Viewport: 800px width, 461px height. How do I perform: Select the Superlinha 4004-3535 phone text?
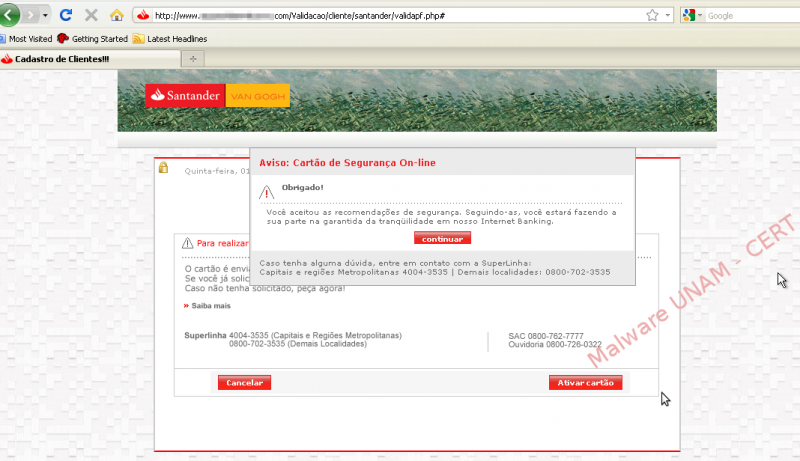(293, 336)
